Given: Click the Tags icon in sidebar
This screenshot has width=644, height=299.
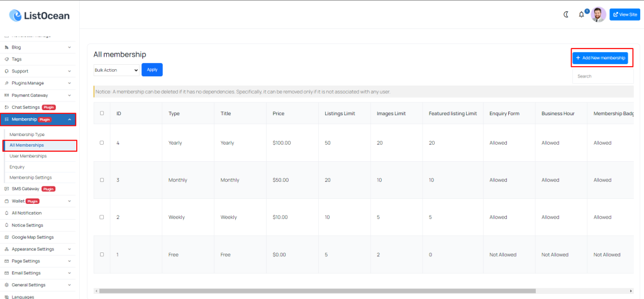Looking at the screenshot, I should pyautogui.click(x=6, y=59).
